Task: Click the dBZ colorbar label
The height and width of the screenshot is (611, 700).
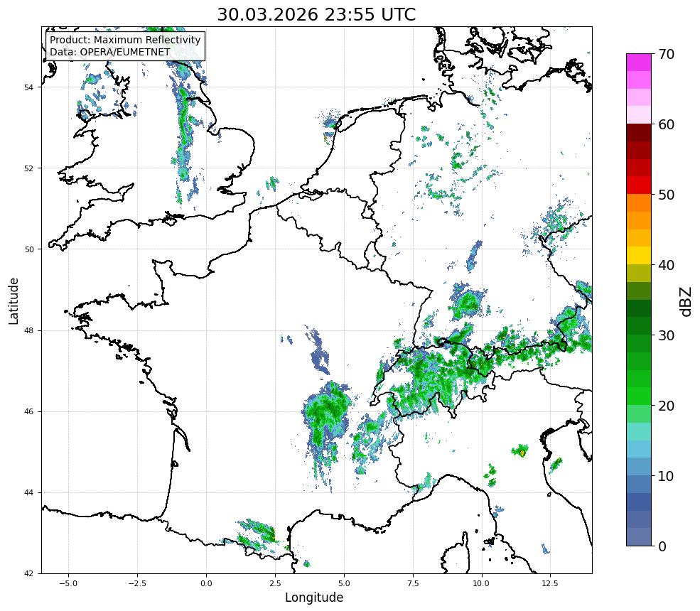Action: [686, 301]
